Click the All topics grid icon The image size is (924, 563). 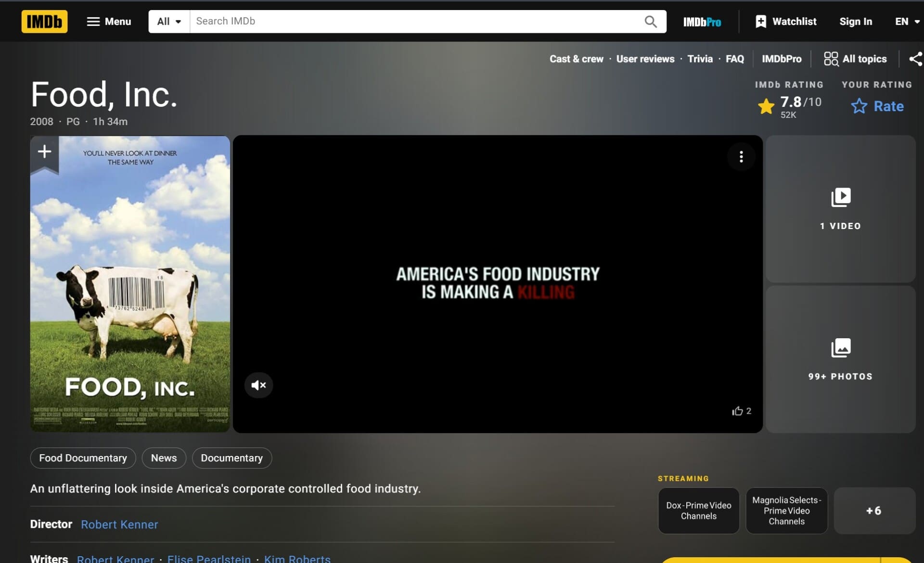(x=831, y=58)
